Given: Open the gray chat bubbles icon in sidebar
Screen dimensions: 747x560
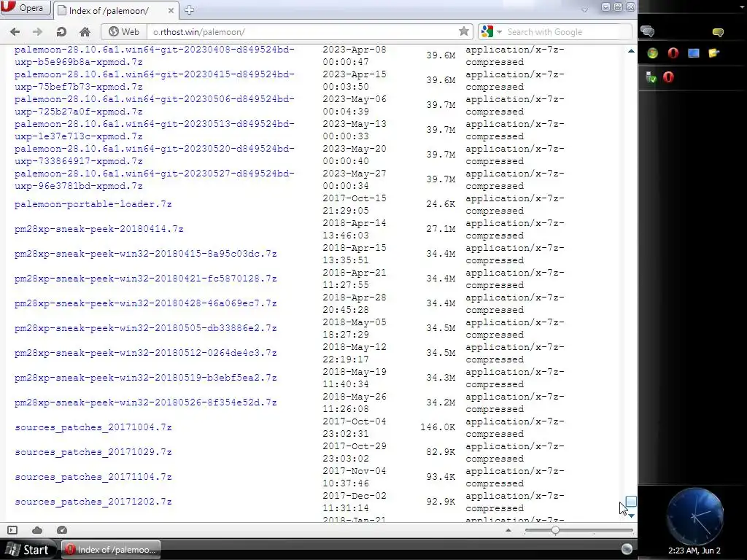Looking at the screenshot, I should tap(648, 31).
